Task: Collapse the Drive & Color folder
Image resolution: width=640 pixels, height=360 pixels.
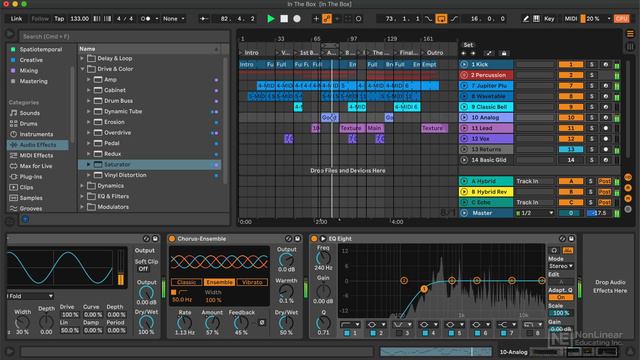Action: [82, 69]
